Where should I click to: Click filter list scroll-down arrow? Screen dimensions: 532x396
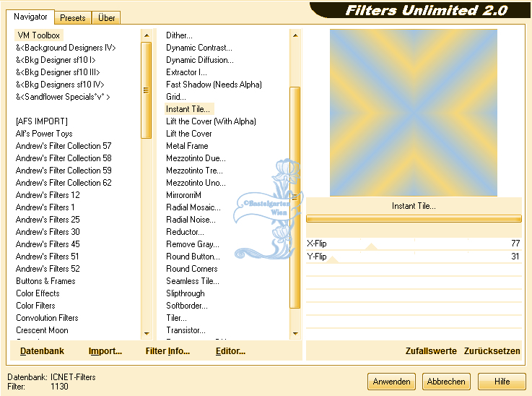pyautogui.click(x=295, y=334)
